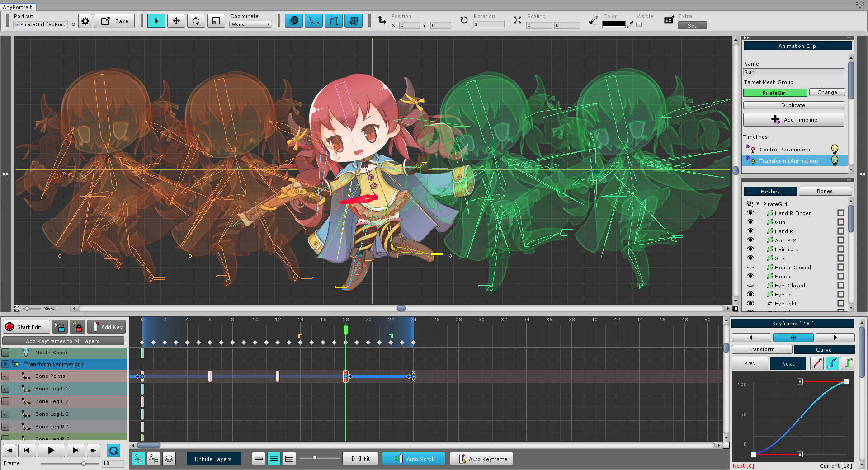Toggle the mesh display circle icon
The image size is (868, 470).
coord(294,21)
